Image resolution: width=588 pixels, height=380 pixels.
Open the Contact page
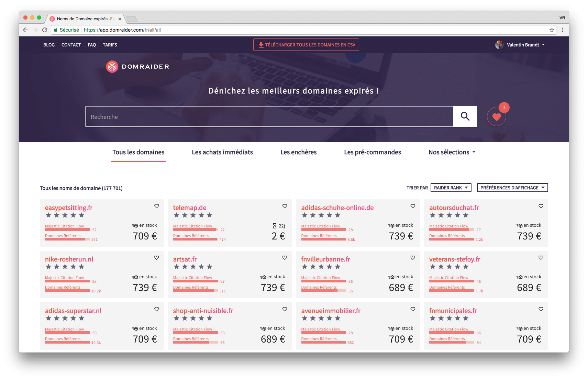(x=71, y=45)
